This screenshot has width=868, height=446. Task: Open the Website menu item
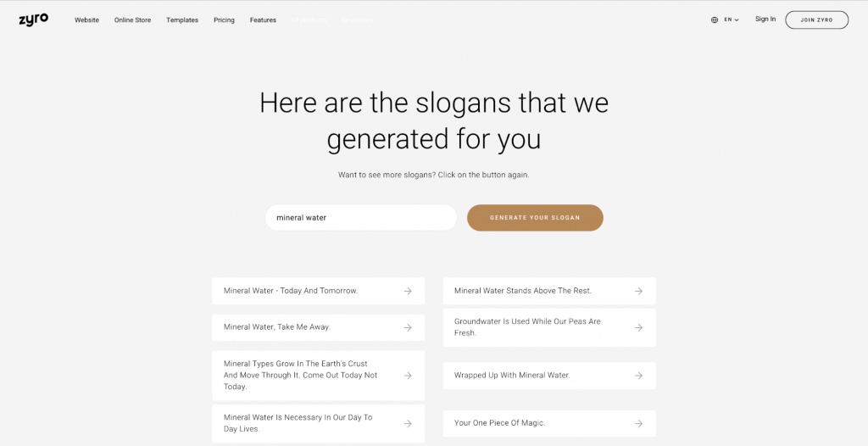tap(87, 20)
